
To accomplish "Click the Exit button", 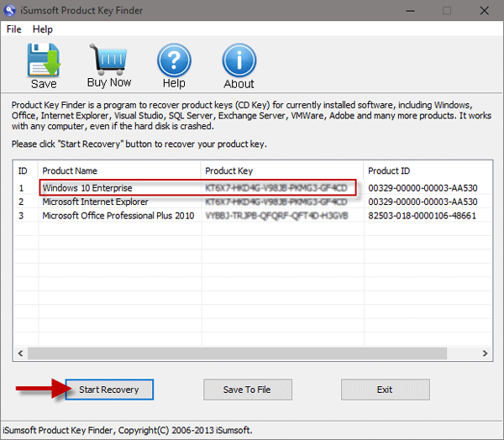I will point(385,390).
